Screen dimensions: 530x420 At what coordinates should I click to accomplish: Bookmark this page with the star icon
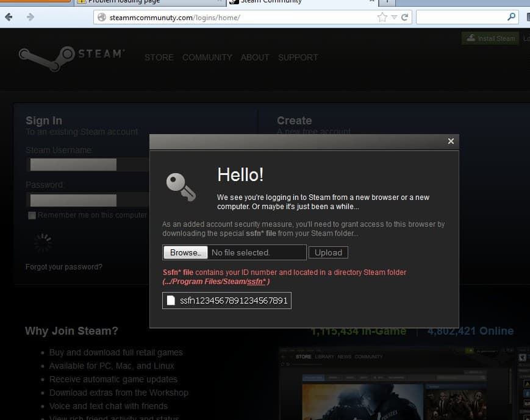click(382, 17)
